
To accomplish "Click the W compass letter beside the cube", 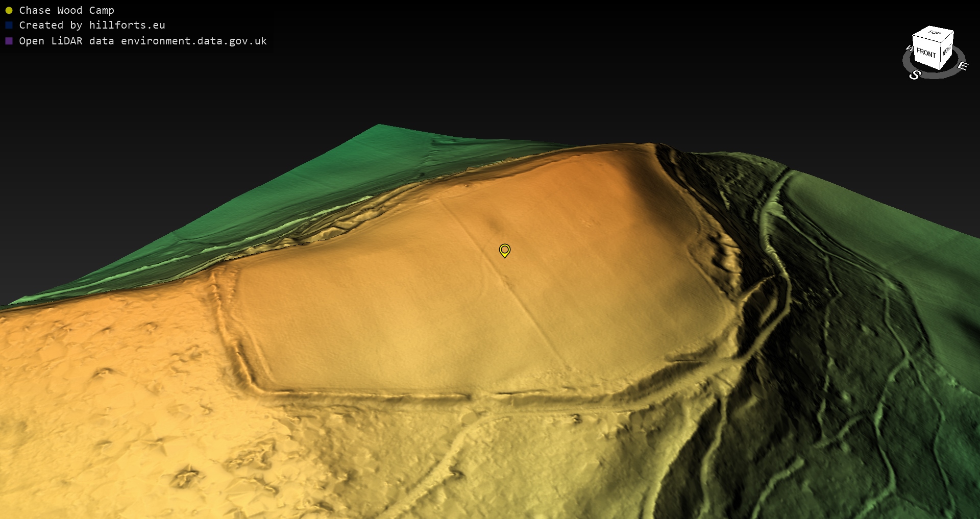I will pos(909,48).
